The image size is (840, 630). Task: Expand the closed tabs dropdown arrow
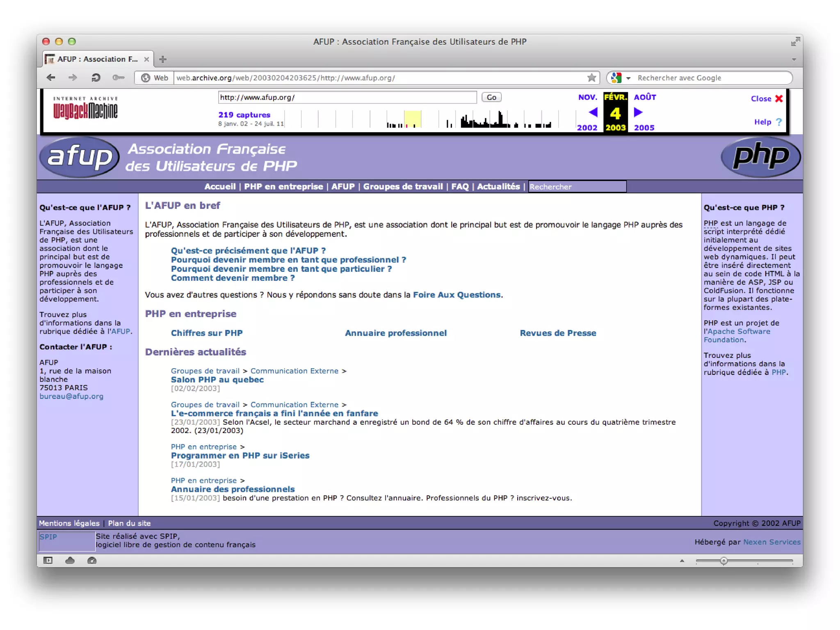[794, 60]
